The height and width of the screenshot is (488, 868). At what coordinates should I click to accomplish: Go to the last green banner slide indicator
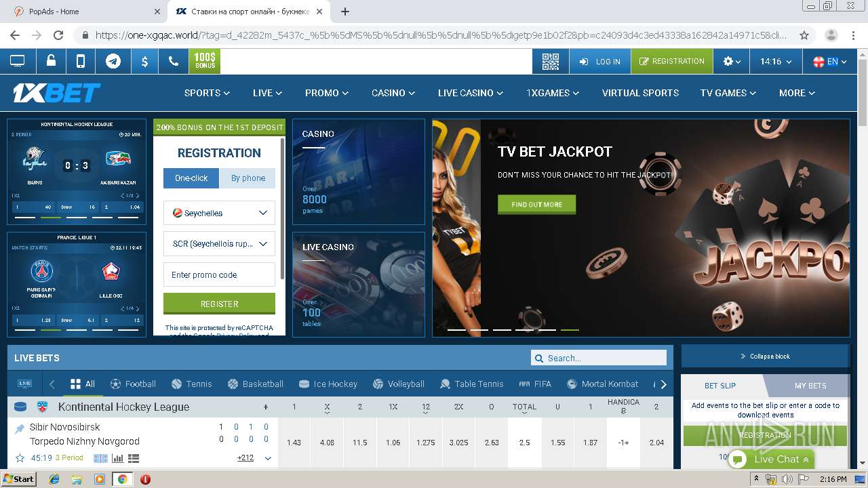[x=570, y=330]
